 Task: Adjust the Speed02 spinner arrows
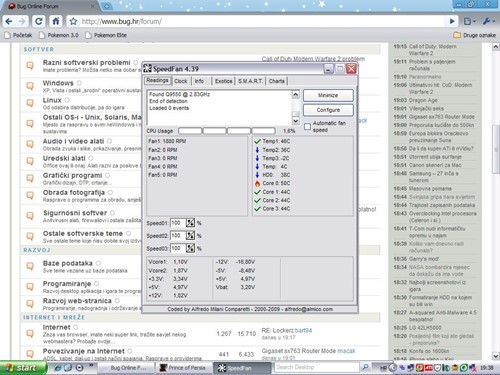(x=190, y=236)
